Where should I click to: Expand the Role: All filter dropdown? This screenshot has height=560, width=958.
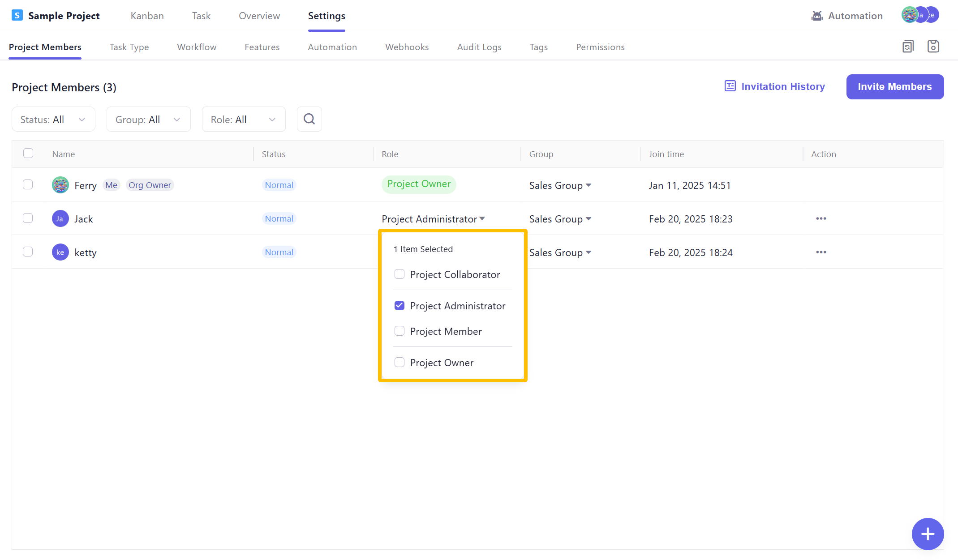(x=244, y=120)
